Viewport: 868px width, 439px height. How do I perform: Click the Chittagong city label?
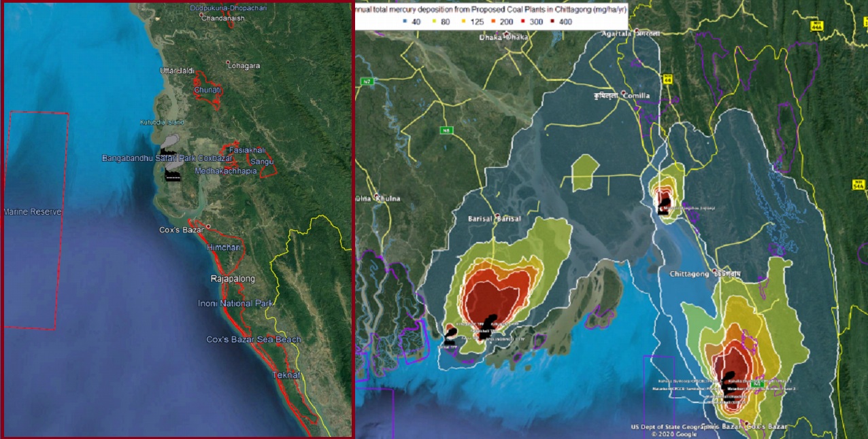[688, 273]
